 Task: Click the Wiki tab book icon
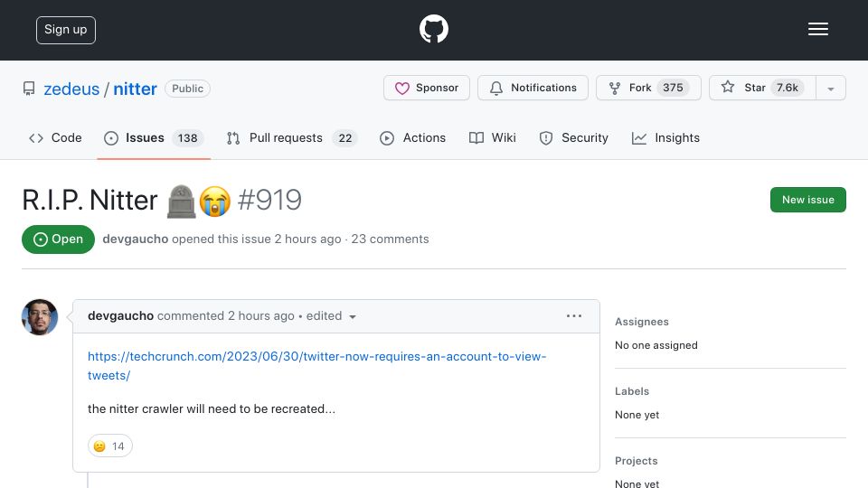[476, 138]
